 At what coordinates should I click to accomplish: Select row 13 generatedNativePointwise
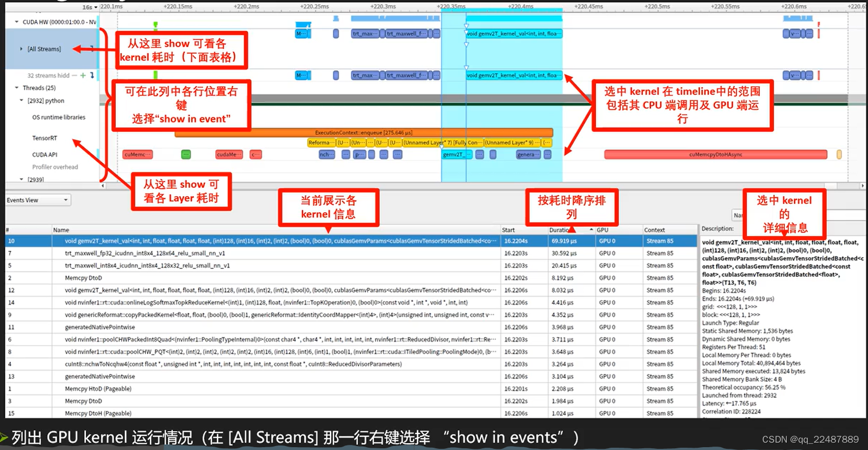pyautogui.click(x=351, y=376)
